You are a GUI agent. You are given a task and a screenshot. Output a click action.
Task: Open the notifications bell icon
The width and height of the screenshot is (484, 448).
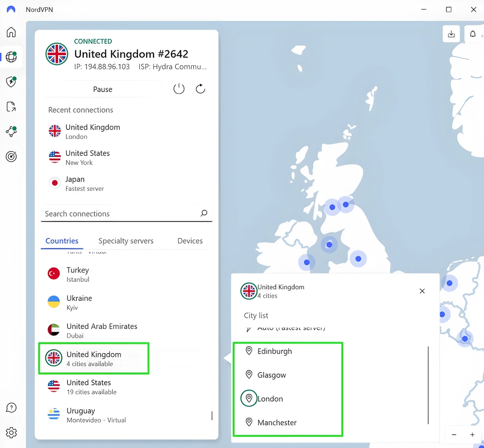tap(472, 34)
